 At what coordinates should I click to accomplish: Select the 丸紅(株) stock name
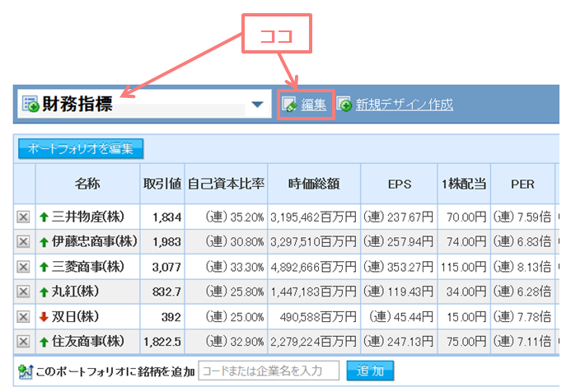(x=75, y=292)
